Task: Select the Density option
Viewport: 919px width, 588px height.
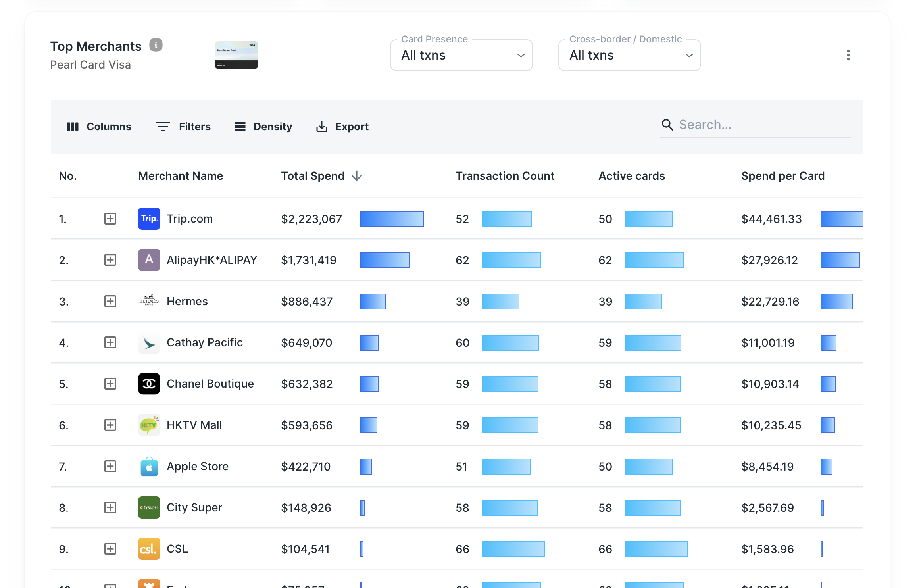Action: click(263, 126)
